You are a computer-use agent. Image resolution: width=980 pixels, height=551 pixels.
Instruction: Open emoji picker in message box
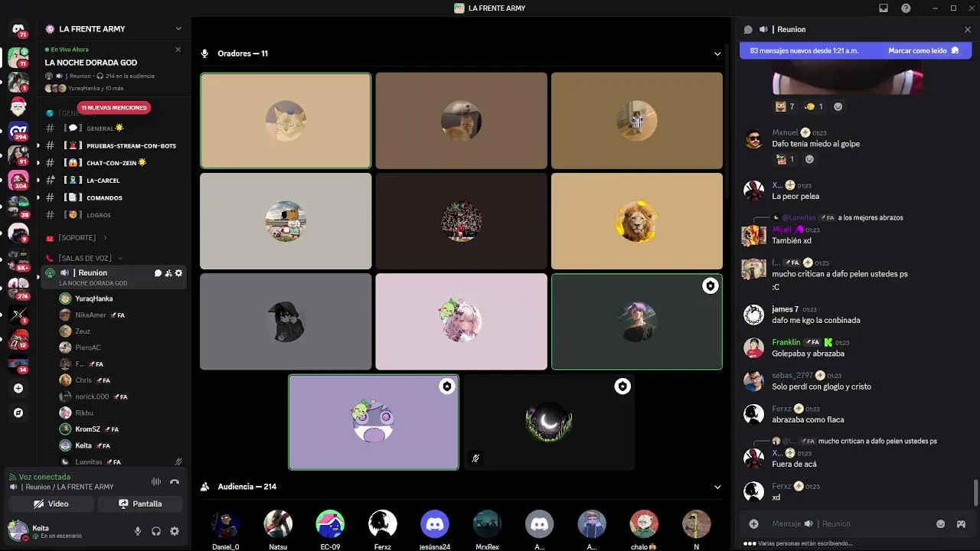(x=941, y=523)
